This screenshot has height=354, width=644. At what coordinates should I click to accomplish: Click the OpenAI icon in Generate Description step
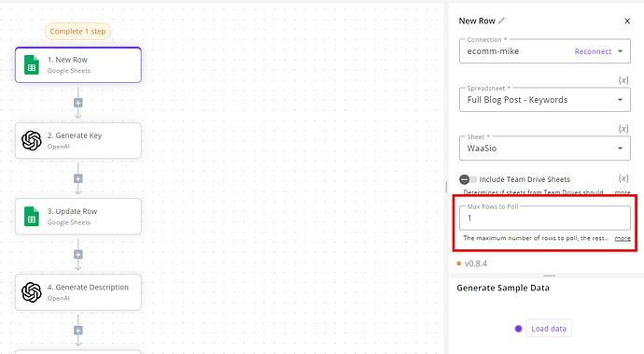click(x=32, y=292)
